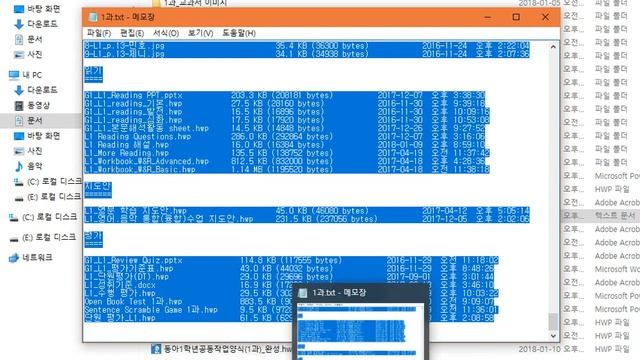Image resolution: width=640 pixels, height=360 pixels.
Task: Click 텍스트 문서 type in highlighted Explorer row
Action: click(615, 216)
